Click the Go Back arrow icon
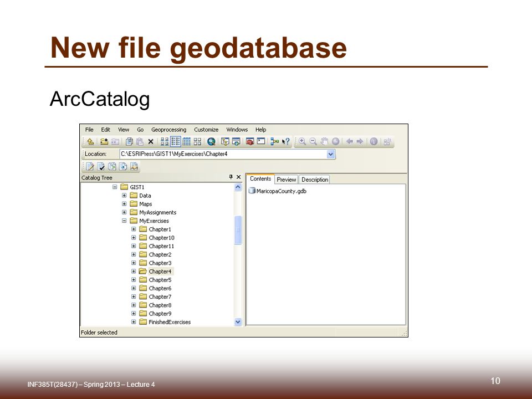 point(349,141)
